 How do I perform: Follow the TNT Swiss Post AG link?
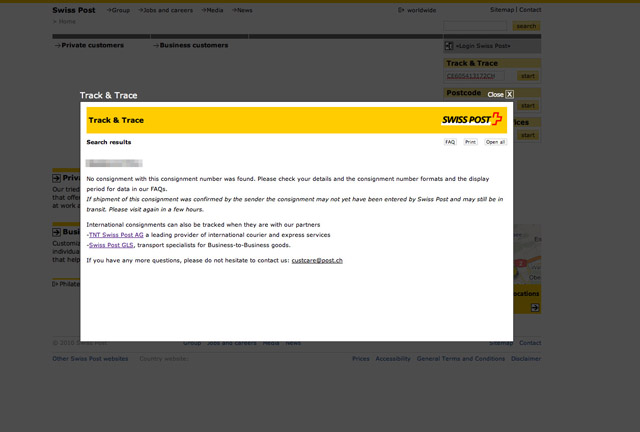[x=116, y=235]
